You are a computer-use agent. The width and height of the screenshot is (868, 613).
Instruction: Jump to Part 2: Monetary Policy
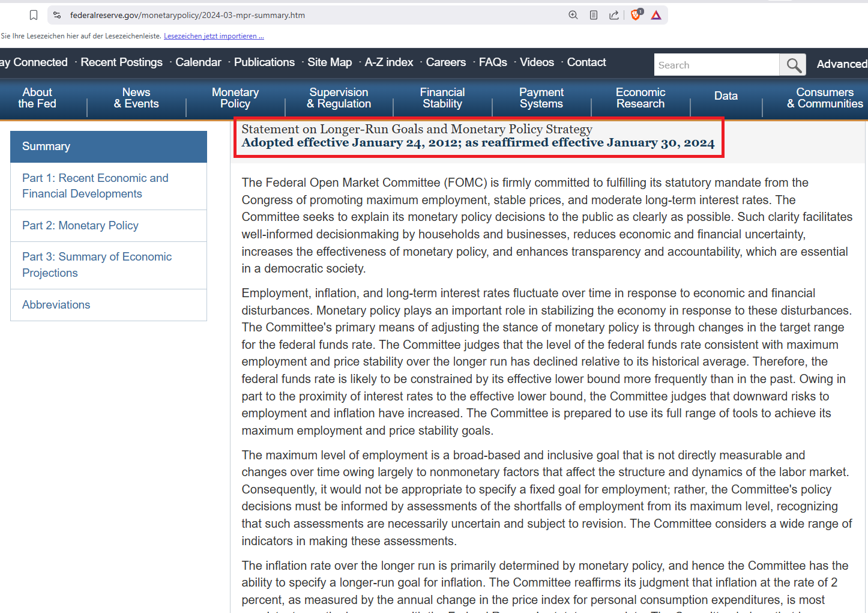pyautogui.click(x=109, y=226)
